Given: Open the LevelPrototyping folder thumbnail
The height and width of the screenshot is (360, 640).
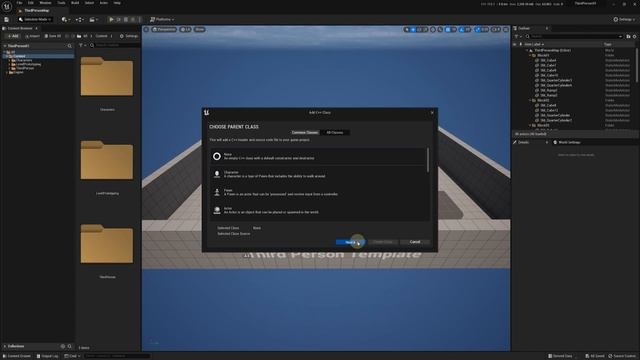Looking at the screenshot, I should [107, 160].
